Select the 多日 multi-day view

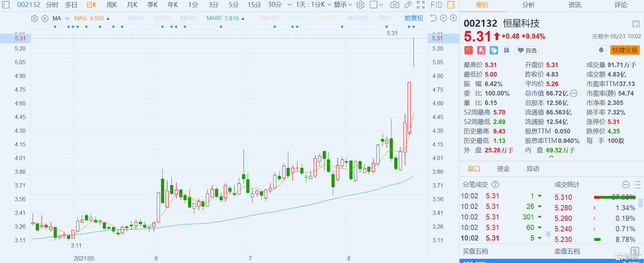click(71, 5)
